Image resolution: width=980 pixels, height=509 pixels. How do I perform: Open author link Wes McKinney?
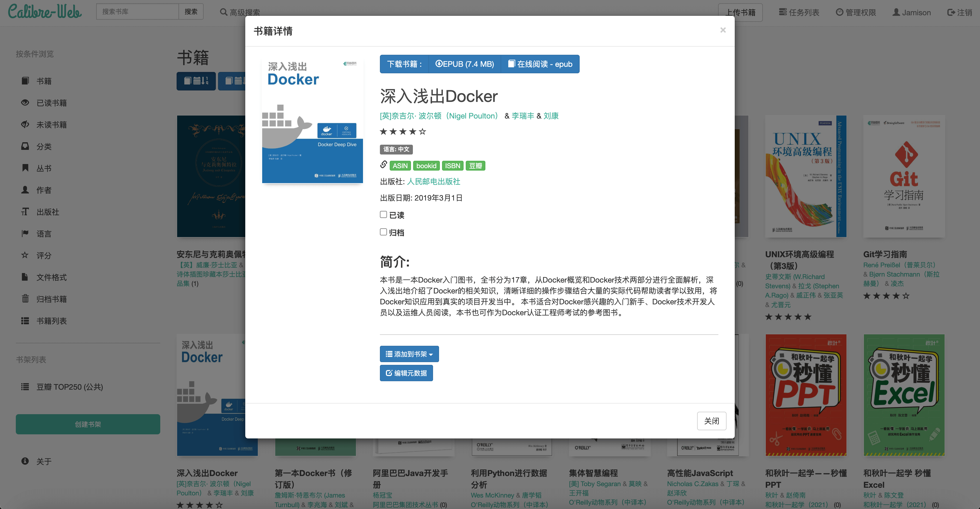[492, 495]
